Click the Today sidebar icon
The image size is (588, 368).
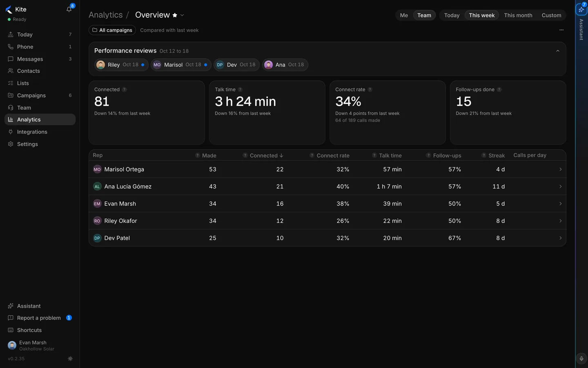point(11,35)
